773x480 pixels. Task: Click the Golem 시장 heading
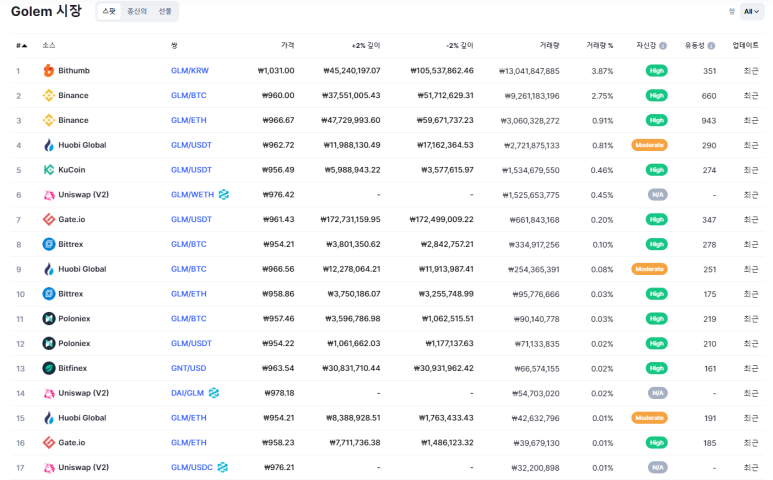46,11
